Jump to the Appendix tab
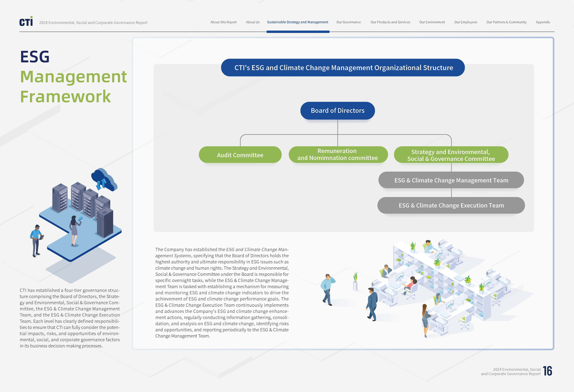This screenshot has height=392, width=574. pyautogui.click(x=543, y=22)
